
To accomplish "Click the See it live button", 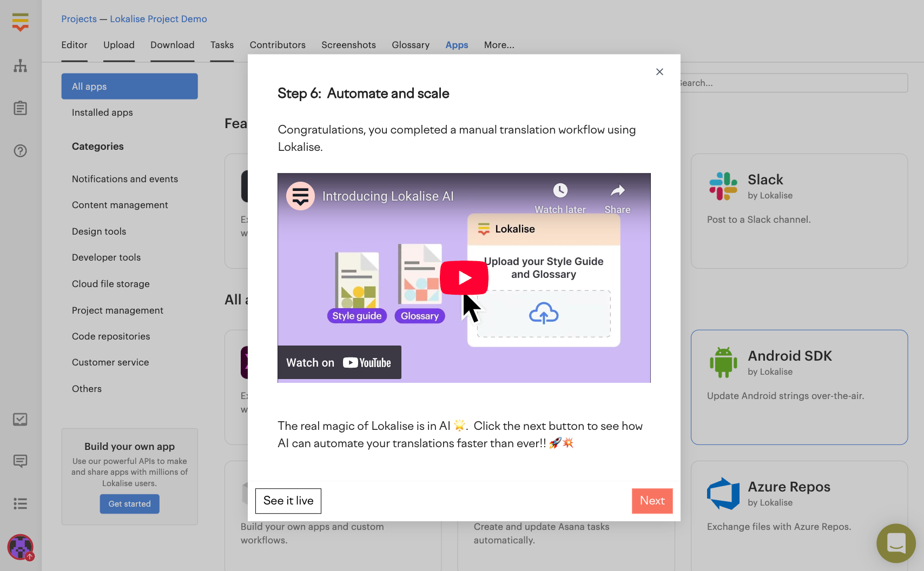I will [288, 501].
